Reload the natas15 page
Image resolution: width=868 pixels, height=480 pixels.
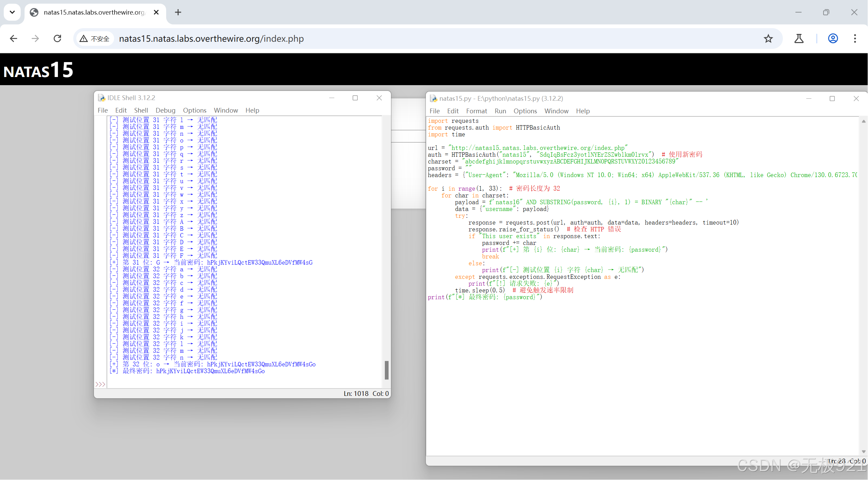pyautogui.click(x=57, y=39)
